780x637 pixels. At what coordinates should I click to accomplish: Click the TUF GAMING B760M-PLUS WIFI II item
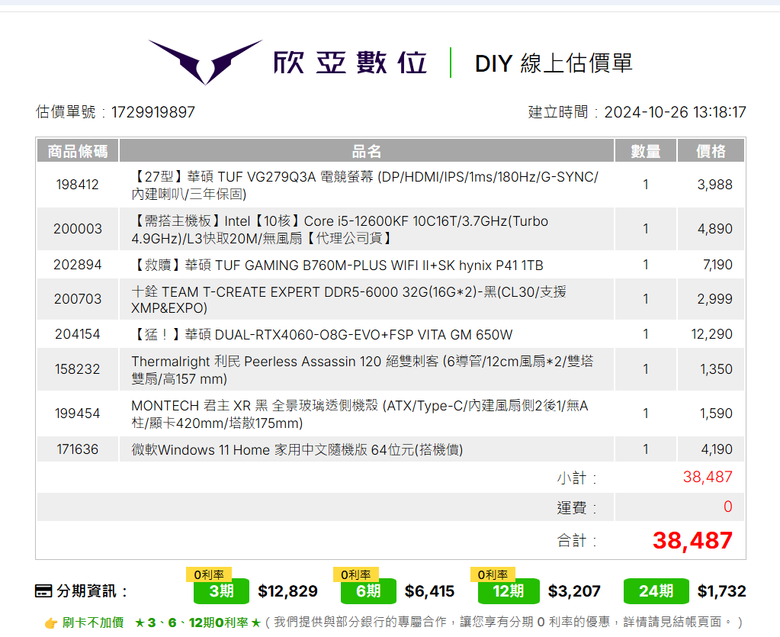337,265
